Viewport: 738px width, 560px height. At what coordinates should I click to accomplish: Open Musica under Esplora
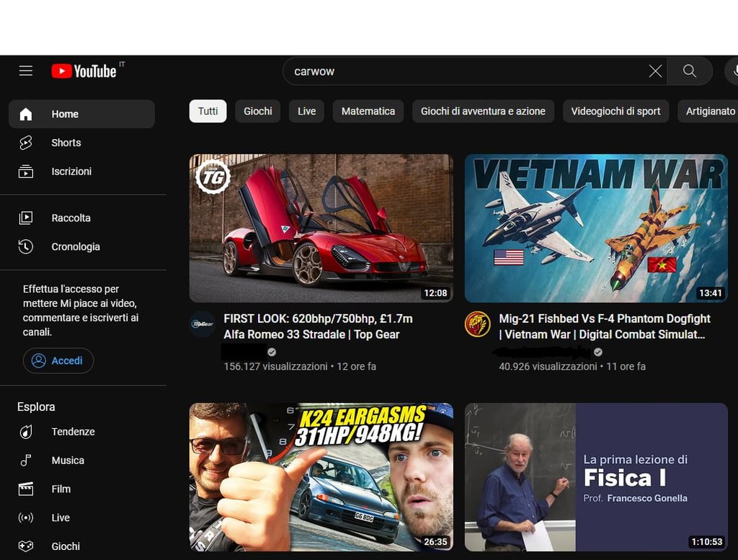tap(68, 461)
